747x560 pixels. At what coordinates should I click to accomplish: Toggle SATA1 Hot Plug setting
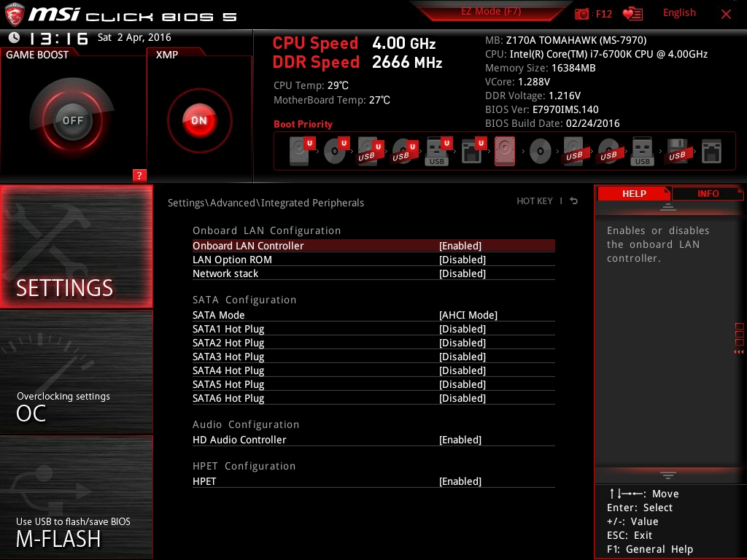coord(373,329)
